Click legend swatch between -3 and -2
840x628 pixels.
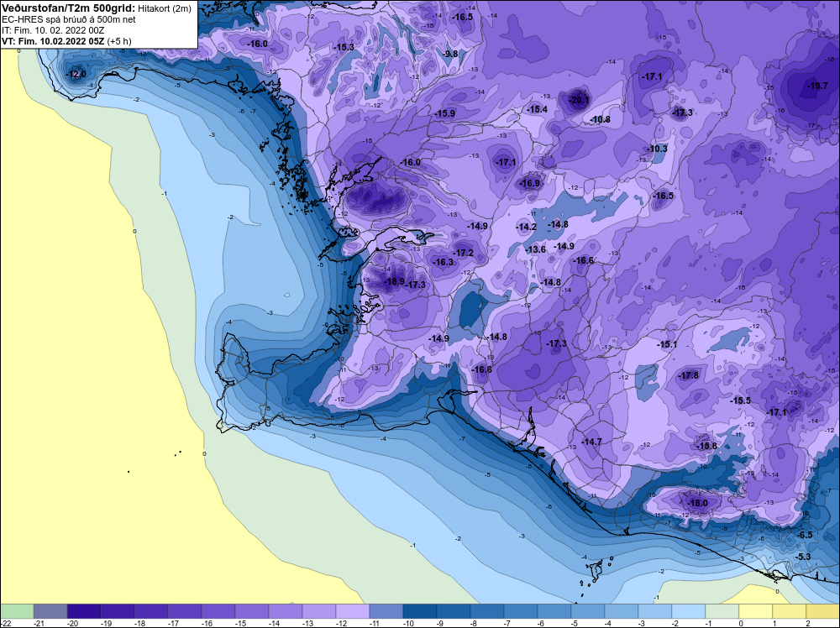[654, 611]
